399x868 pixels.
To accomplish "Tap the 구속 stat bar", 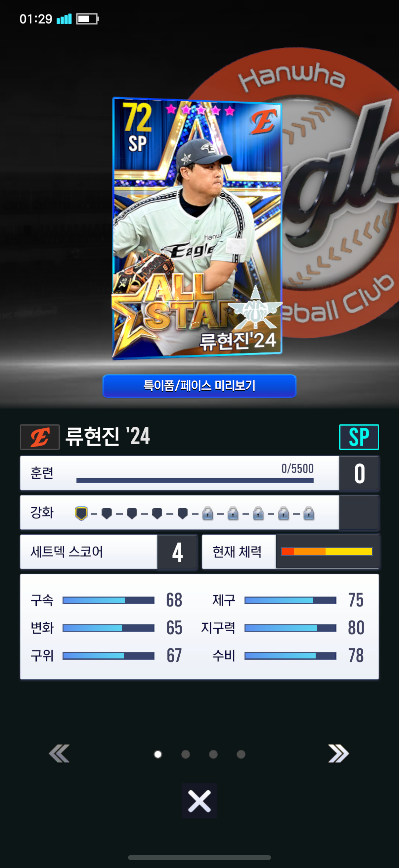I will pyautogui.click(x=109, y=600).
